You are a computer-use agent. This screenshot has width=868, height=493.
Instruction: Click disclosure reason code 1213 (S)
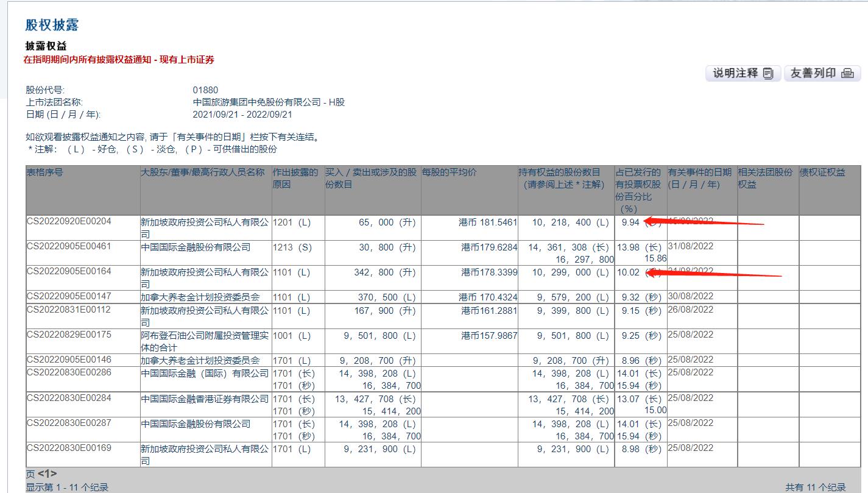[x=292, y=247]
